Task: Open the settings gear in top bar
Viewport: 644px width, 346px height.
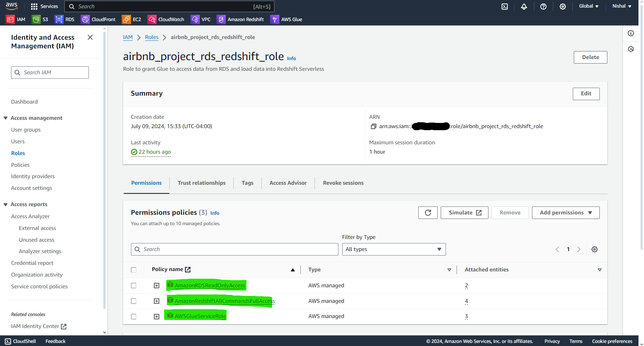Action: 563,6
